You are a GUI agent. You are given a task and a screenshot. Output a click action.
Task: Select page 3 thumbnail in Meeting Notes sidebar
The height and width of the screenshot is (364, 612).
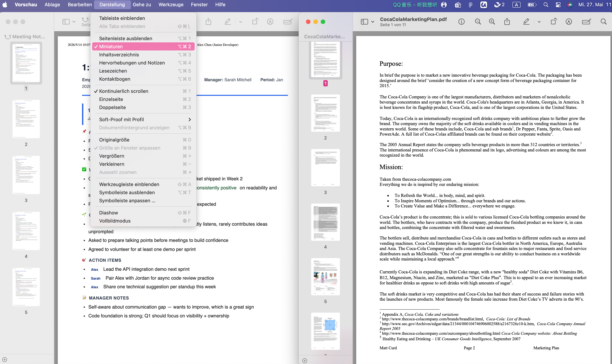pos(26,175)
